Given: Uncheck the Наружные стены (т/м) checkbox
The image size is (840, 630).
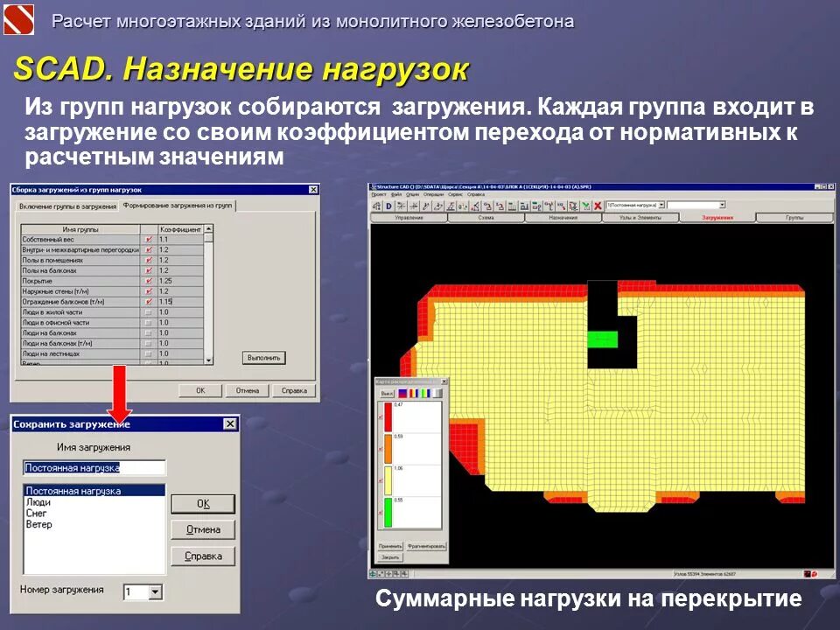Looking at the screenshot, I should [149, 291].
